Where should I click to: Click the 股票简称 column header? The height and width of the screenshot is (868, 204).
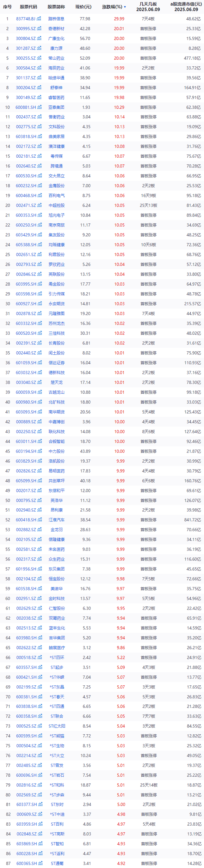coord(56,7)
